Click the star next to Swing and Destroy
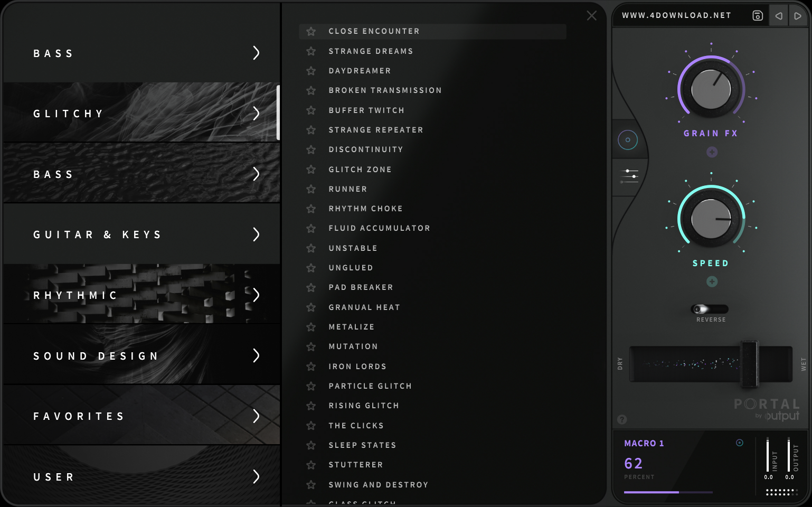812x507 pixels. tap(311, 485)
